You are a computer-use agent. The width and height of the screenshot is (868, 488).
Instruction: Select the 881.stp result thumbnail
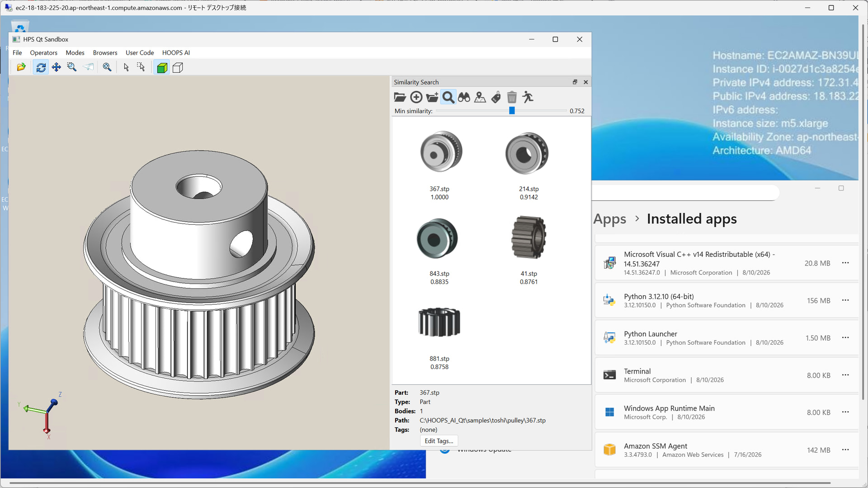click(x=439, y=322)
